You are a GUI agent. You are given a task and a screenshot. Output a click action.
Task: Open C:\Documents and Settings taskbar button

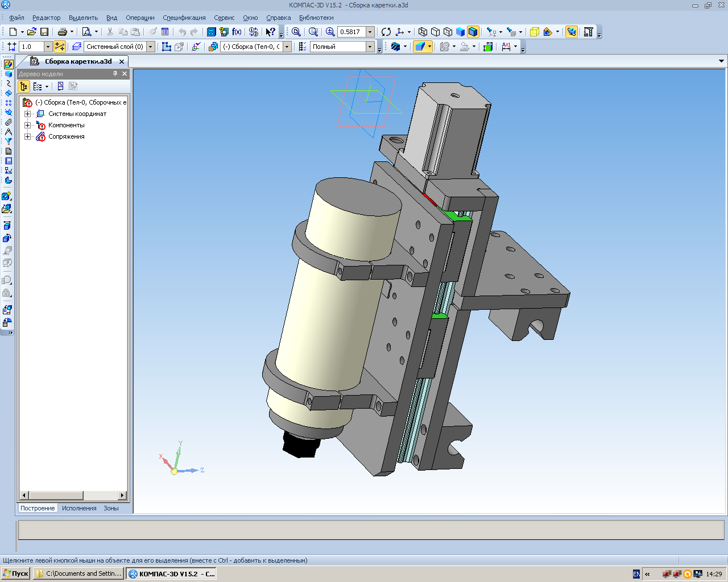[x=78, y=573]
